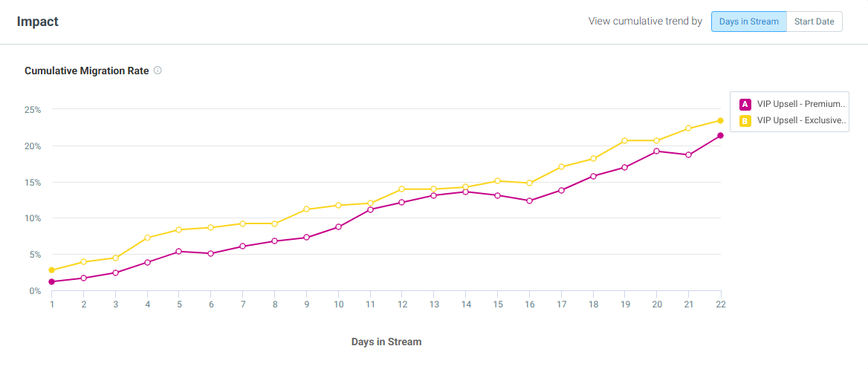Click magenta marker at day 11

point(370,209)
